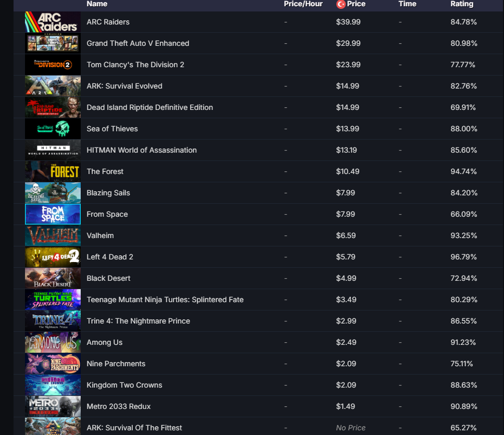Sort games by Price/Hour header
Viewport: 504px width, 435px height.
pos(303,4)
